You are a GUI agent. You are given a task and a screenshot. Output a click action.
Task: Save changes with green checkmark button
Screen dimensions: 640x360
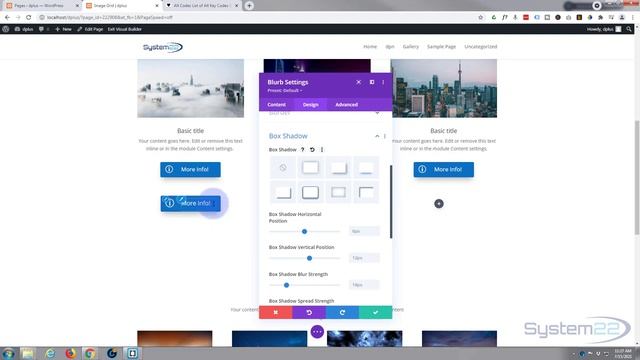pyautogui.click(x=376, y=312)
